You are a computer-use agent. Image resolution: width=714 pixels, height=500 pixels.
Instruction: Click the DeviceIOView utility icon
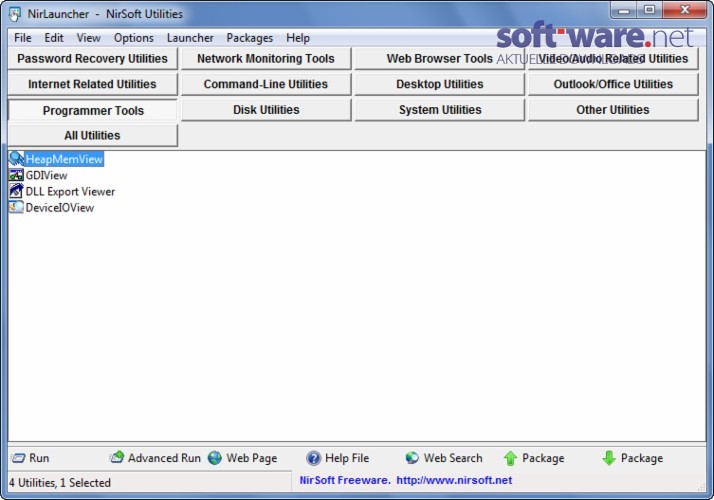pyautogui.click(x=16, y=207)
